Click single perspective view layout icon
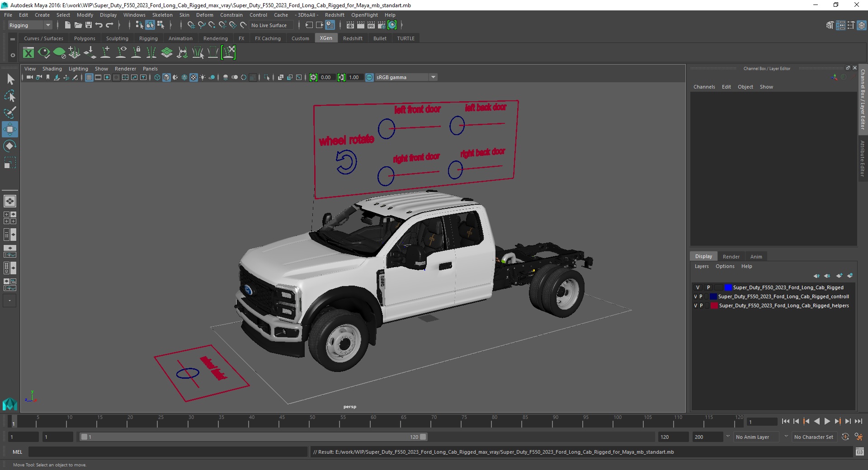The width and height of the screenshot is (868, 470). coord(10,201)
